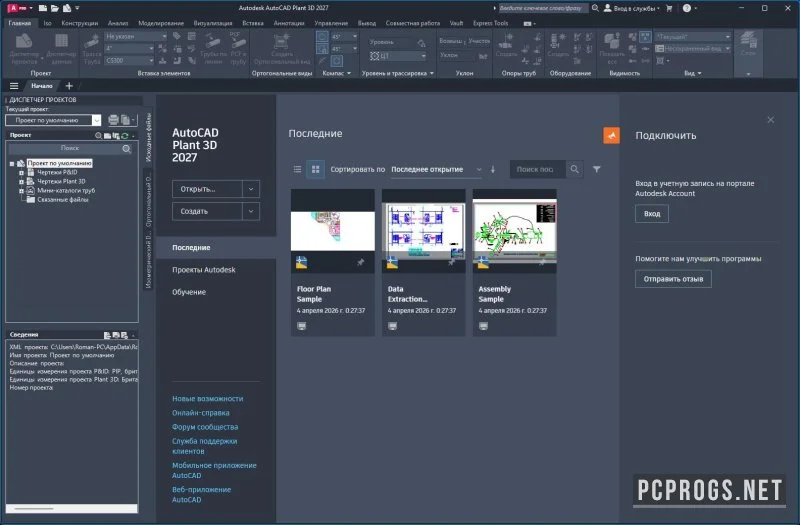800x525 pixels.
Task: Toggle the highlighted visibility button in Видимость panel
Action: point(645,36)
